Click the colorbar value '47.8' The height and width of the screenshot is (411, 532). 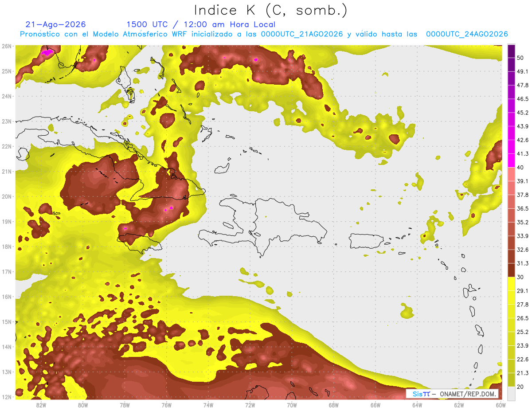point(523,85)
